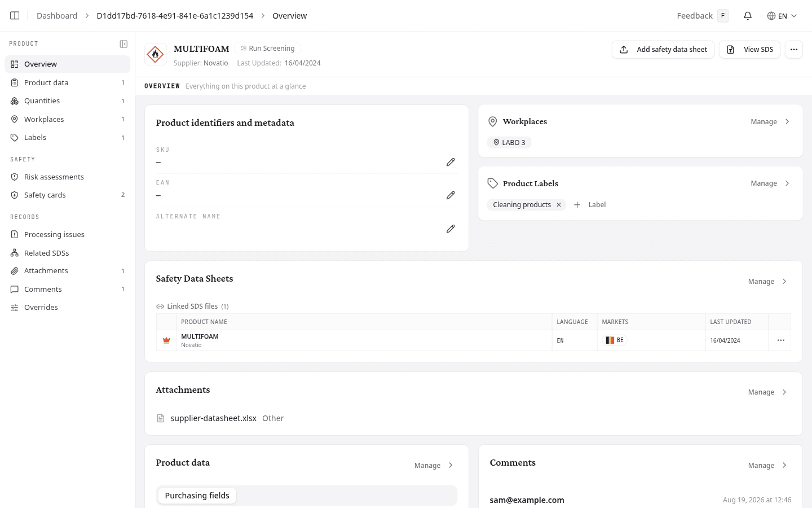Open Product data in sidebar

click(68, 82)
